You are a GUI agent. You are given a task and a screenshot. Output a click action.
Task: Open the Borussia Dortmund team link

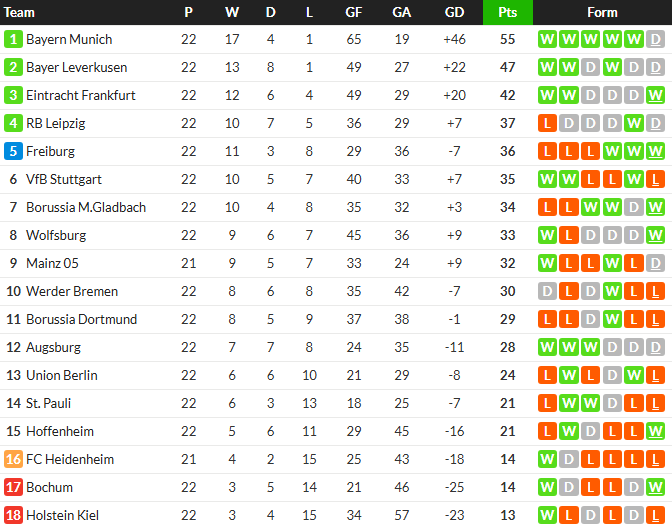click(x=81, y=319)
